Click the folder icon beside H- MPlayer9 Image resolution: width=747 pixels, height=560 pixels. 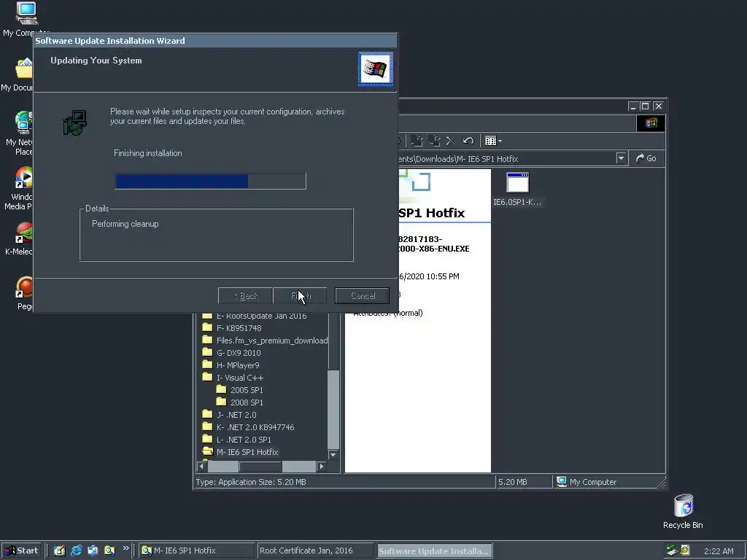click(207, 365)
